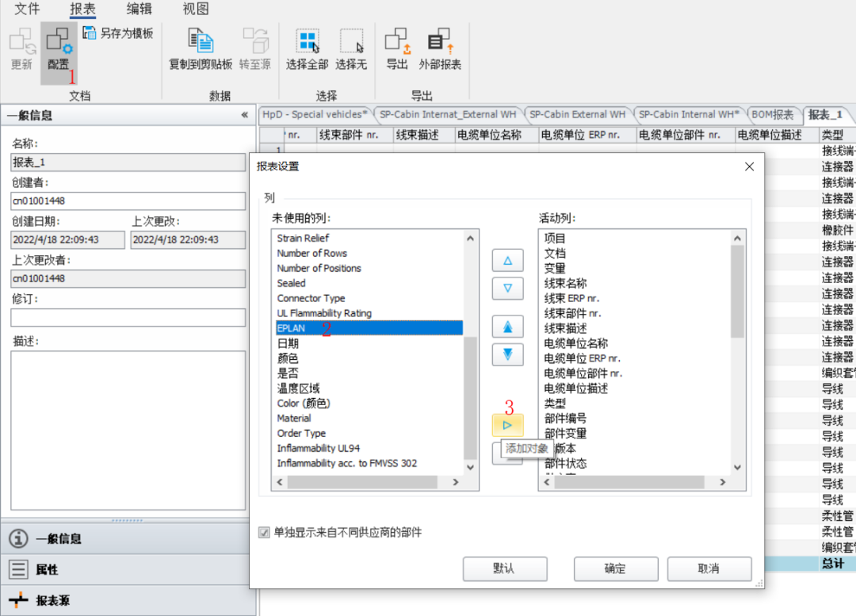Expand the 属性 section
Image resolution: width=856 pixels, height=616 pixels.
(x=48, y=569)
